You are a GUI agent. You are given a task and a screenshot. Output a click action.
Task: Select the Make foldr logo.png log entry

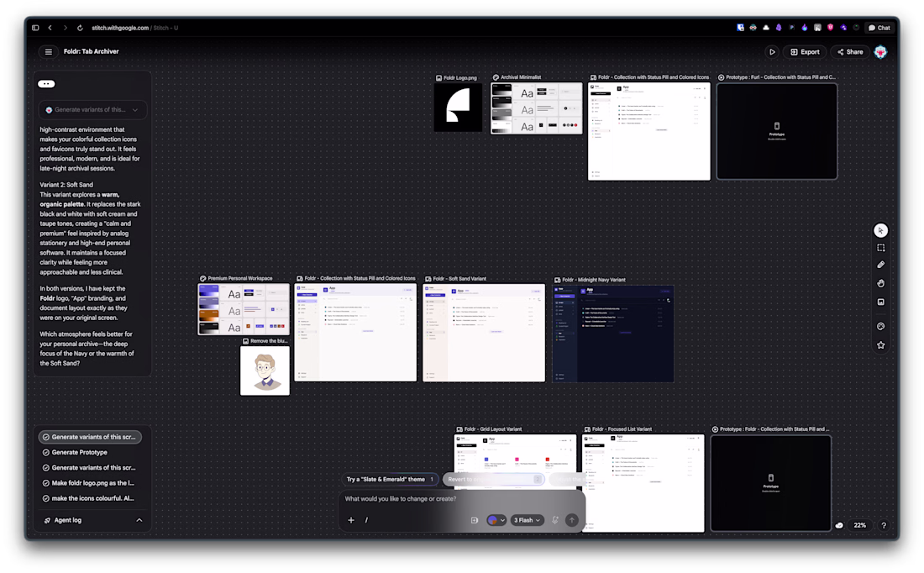(x=88, y=483)
